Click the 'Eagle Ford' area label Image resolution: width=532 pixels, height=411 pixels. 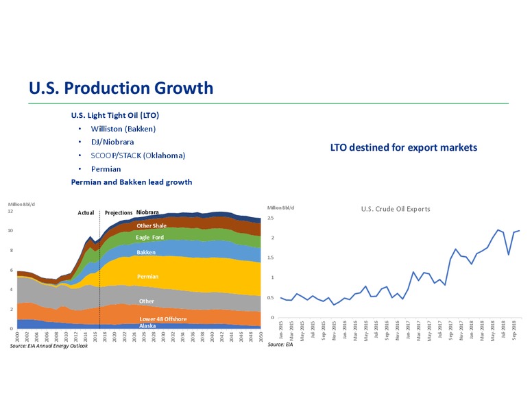click(x=149, y=238)
